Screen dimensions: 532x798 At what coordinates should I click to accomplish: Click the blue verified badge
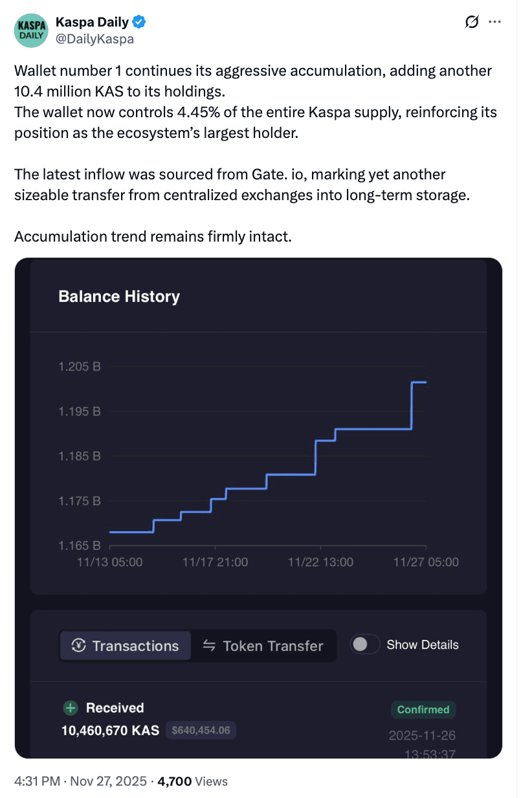click(139, 23)
